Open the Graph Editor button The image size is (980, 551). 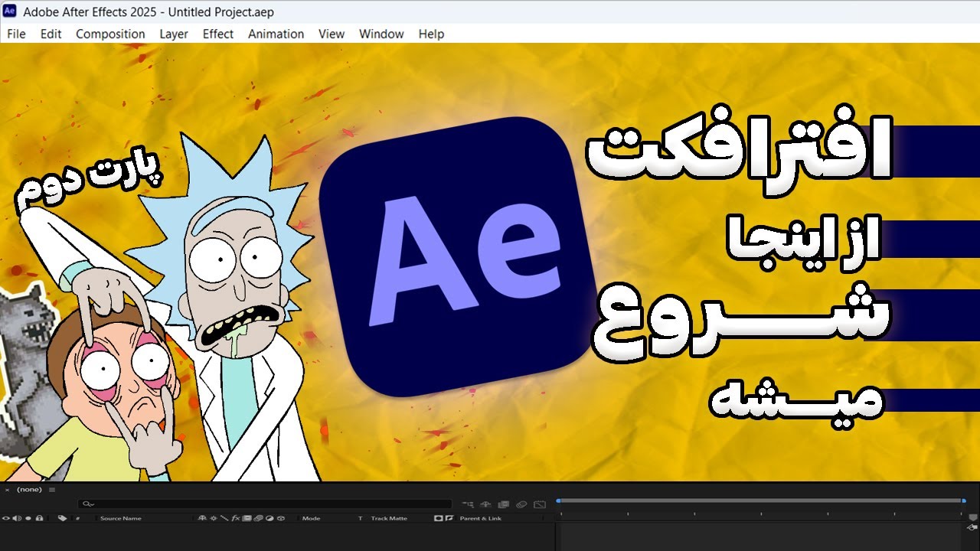coord(540,505)
